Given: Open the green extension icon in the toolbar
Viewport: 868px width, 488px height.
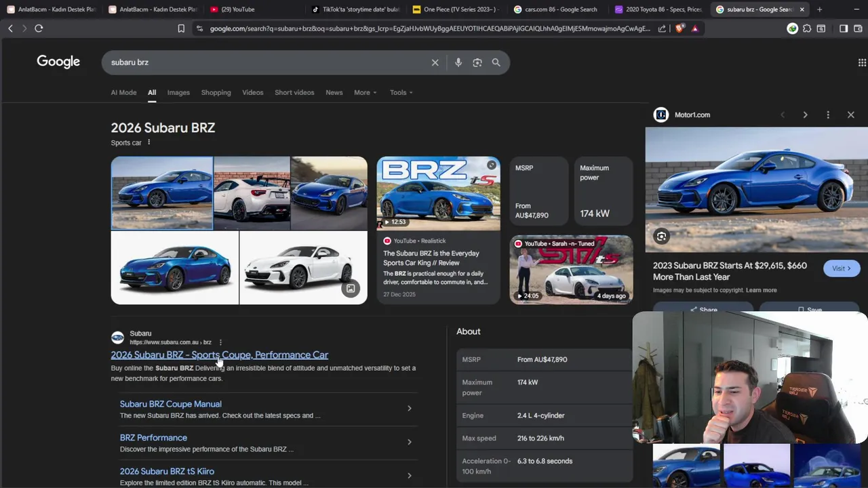Looking at the screenshot, I should coord(792,28).
